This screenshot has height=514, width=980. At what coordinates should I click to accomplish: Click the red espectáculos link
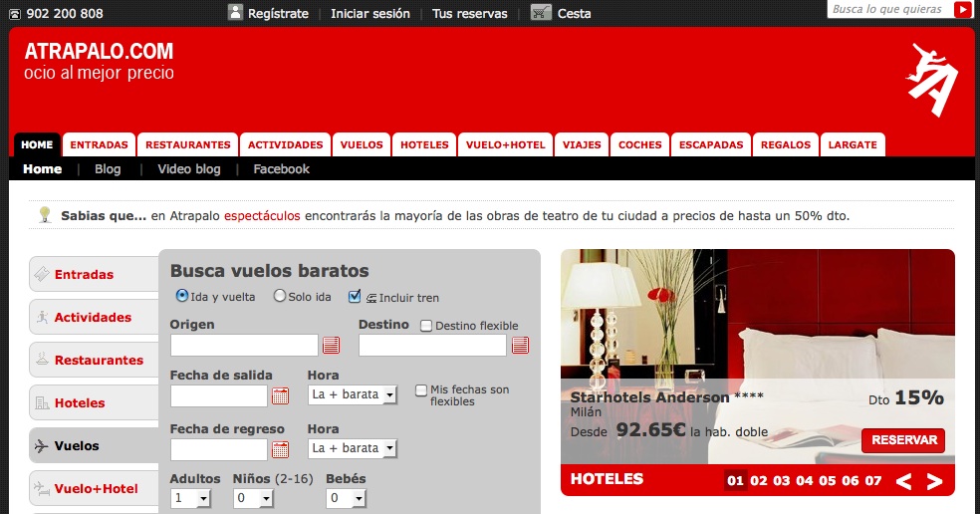[262, 216]
